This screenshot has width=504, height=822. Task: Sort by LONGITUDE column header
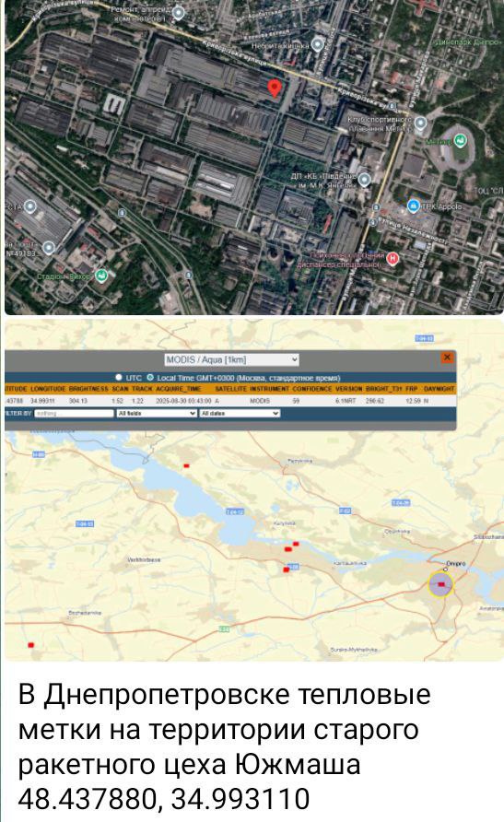point(47,389)
